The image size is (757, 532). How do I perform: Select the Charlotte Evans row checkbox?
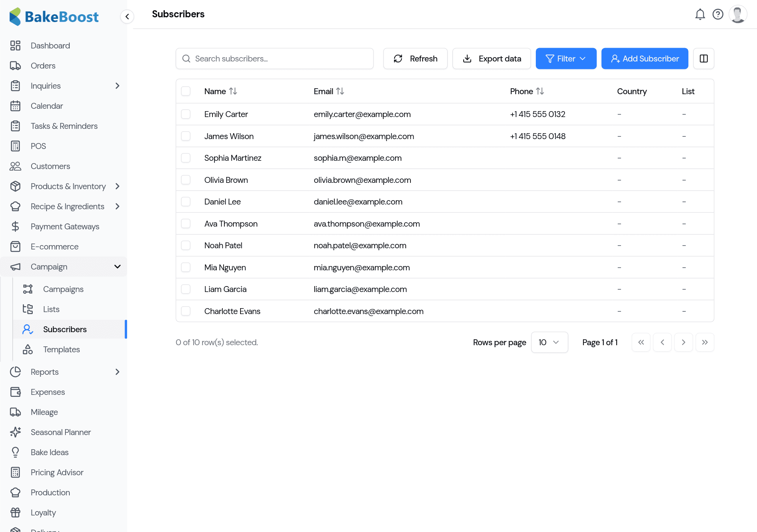pos(186,311)
